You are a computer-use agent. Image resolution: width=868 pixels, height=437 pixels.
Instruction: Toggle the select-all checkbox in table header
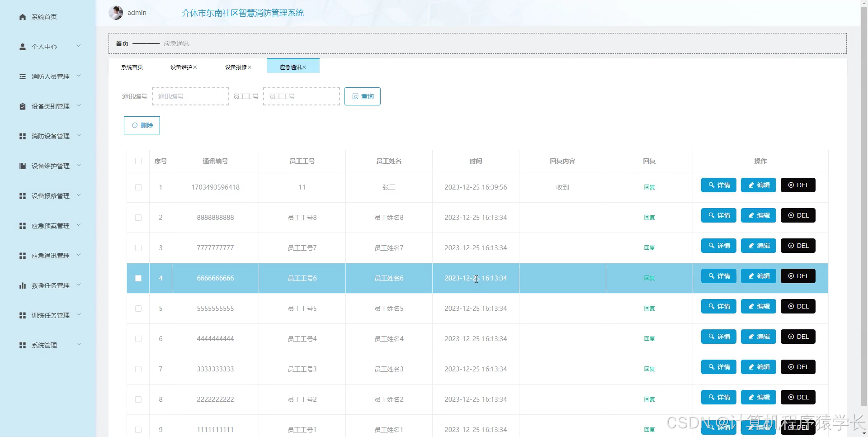tap(138, 161)
